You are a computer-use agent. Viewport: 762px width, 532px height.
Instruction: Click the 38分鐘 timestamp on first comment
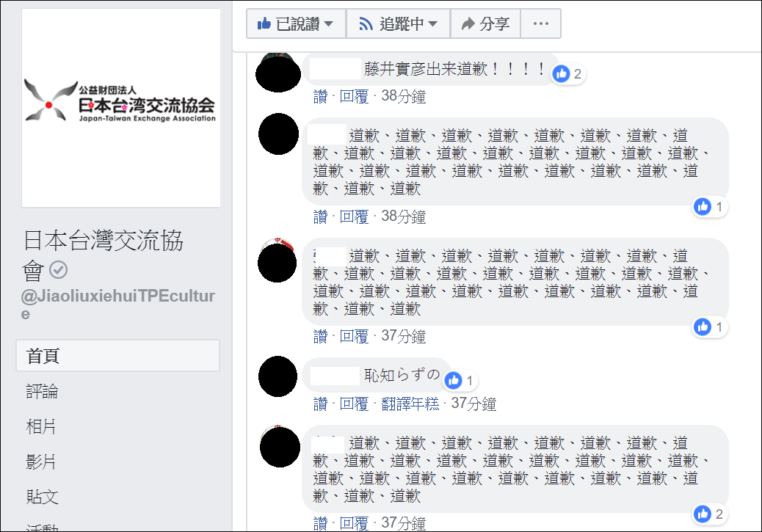pyautogui.click(x=403, y=97)
